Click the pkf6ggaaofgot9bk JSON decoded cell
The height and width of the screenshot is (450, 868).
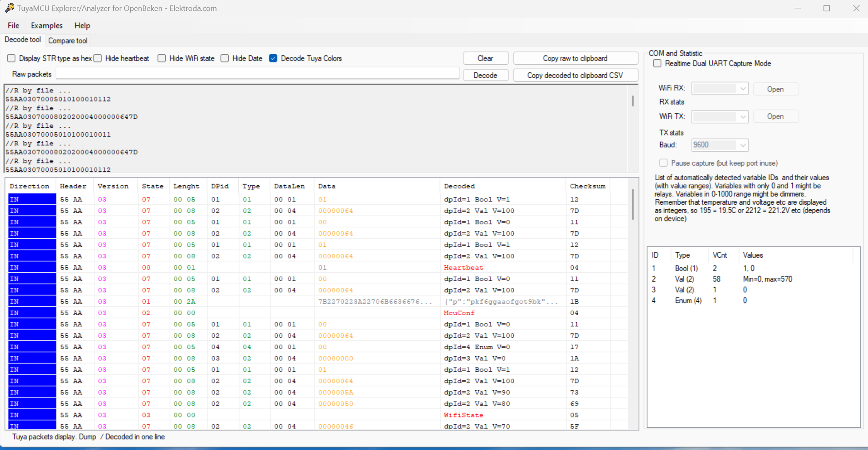[x=501, y=301]
